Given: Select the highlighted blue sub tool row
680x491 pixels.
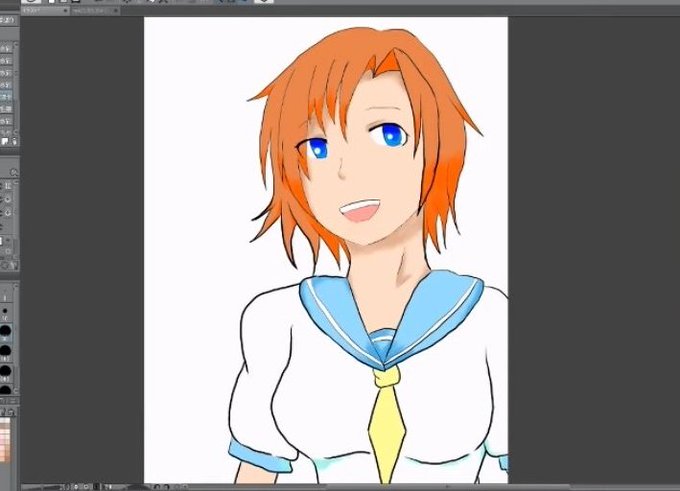Looking at the screenshot, I should click(7, 97).
